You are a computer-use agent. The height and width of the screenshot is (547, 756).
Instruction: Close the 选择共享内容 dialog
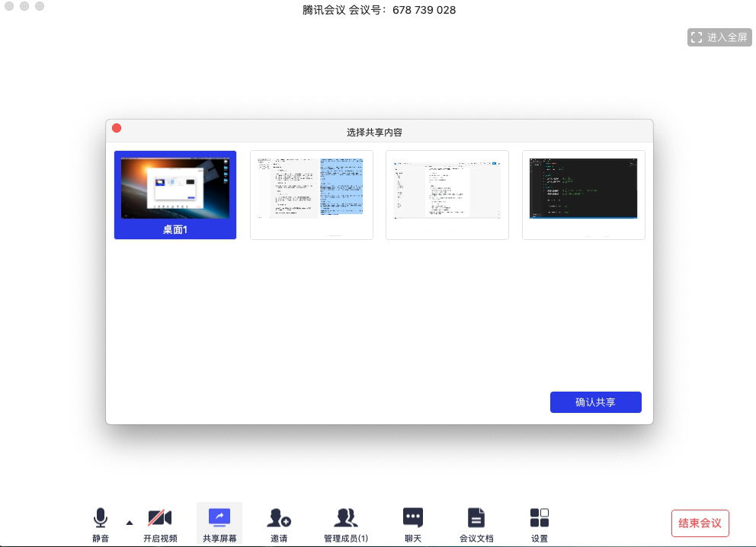[116, 127]
